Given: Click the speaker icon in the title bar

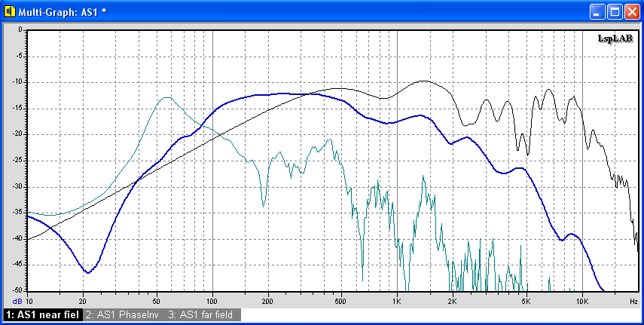Looking at the screenshot, I should coord(10,12).
